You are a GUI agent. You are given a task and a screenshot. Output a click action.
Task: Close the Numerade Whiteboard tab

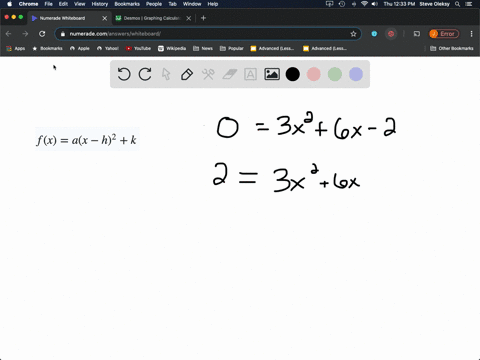pos(105,18)
